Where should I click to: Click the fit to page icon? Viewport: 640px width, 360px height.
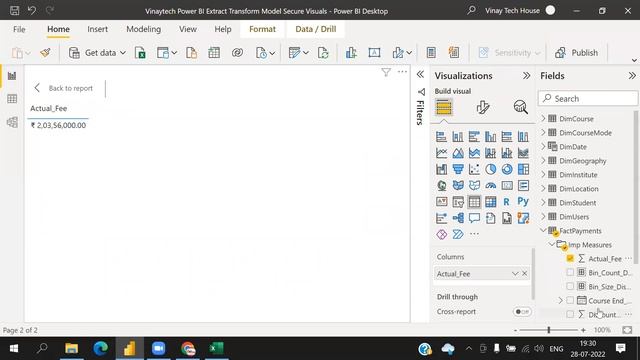coord(627,330)
